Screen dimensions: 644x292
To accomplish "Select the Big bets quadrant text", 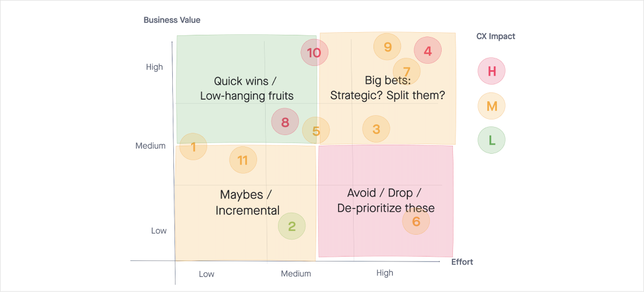I will [387, 88].
